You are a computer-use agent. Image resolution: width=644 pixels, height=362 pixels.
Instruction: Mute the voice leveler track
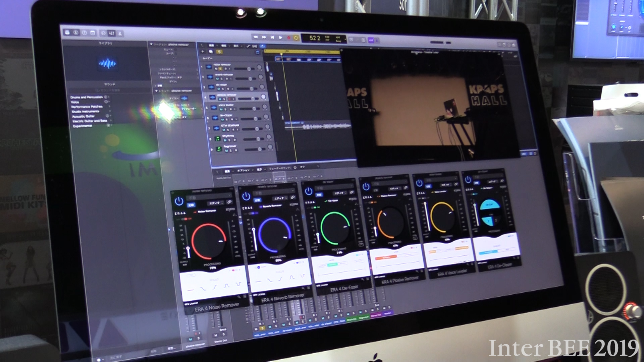tap(221, 109)
